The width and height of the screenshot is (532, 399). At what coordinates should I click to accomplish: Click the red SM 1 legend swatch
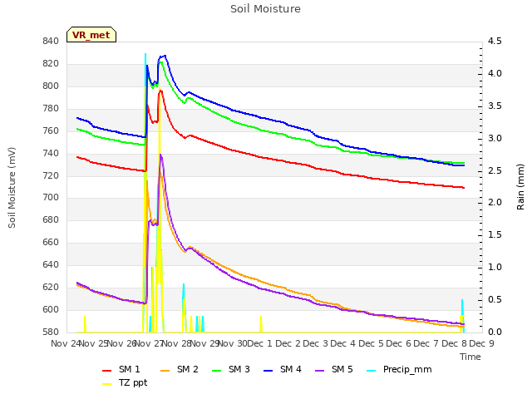[107, 371]
